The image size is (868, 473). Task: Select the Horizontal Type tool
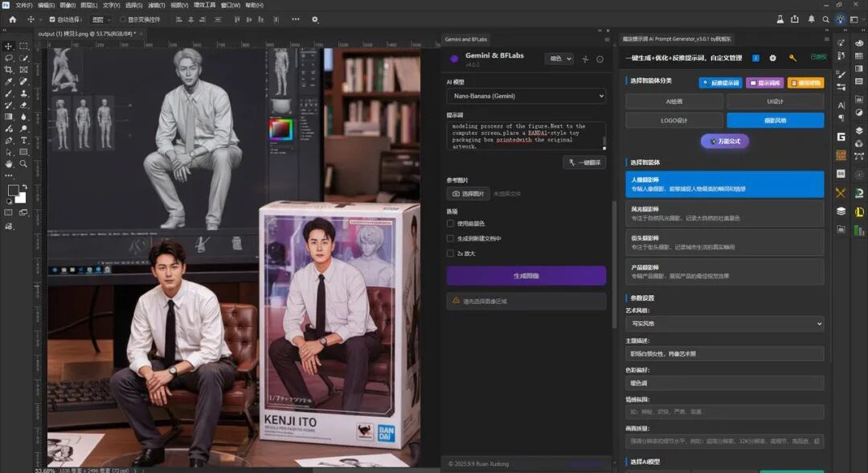pyautogui.click(x=24, y=140)
